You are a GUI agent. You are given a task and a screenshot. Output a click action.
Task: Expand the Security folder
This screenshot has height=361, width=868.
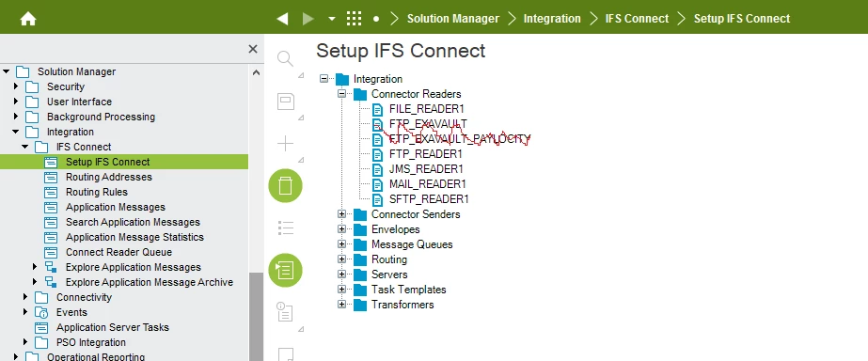15,86
